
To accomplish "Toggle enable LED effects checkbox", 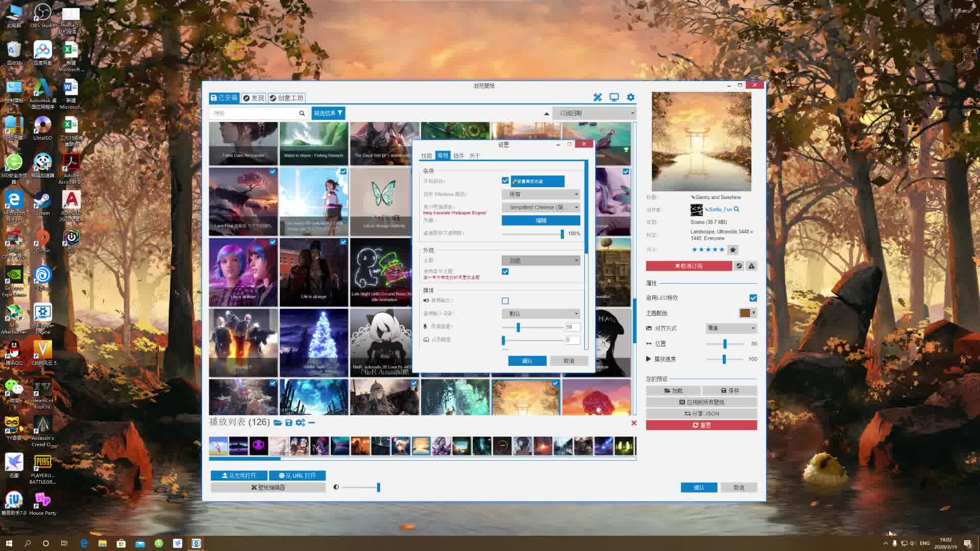I will click(753, 298).
